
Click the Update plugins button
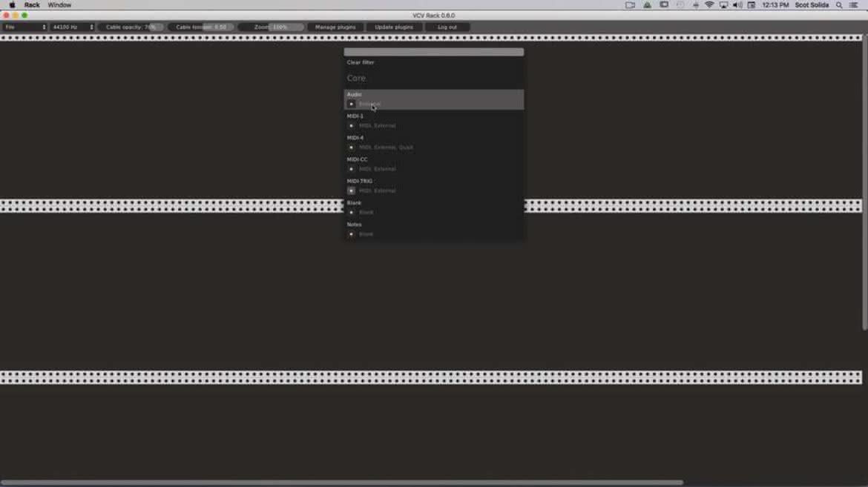tap(394, 27)
